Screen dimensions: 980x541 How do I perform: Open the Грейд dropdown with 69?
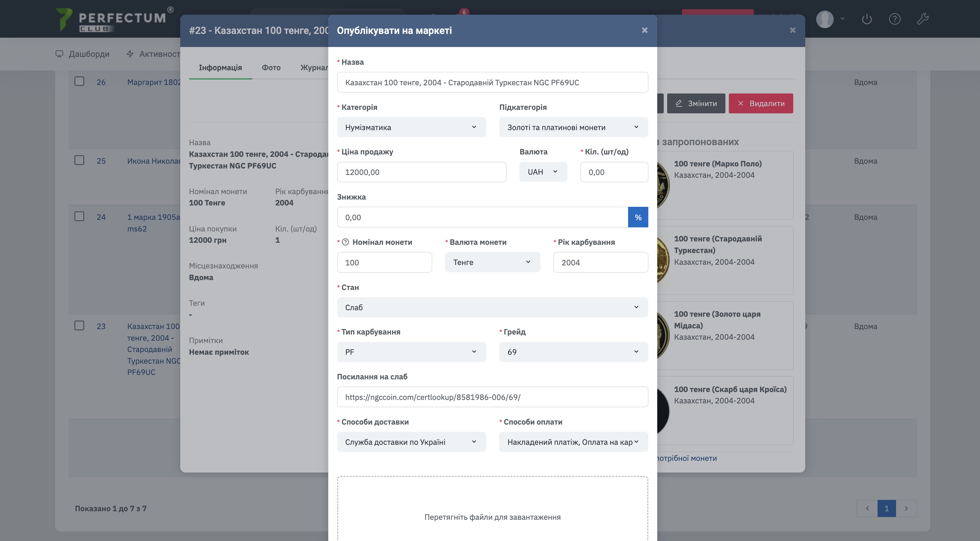click(x=573, y=352)
